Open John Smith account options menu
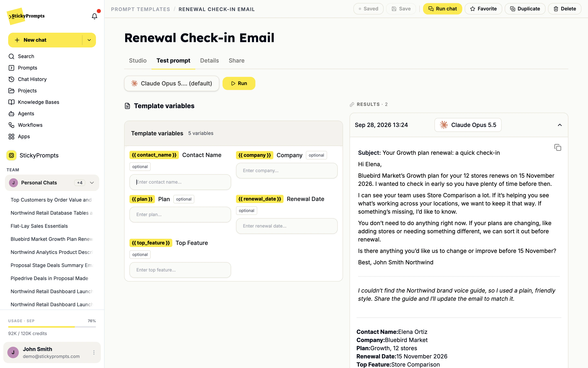 (94, 352)
